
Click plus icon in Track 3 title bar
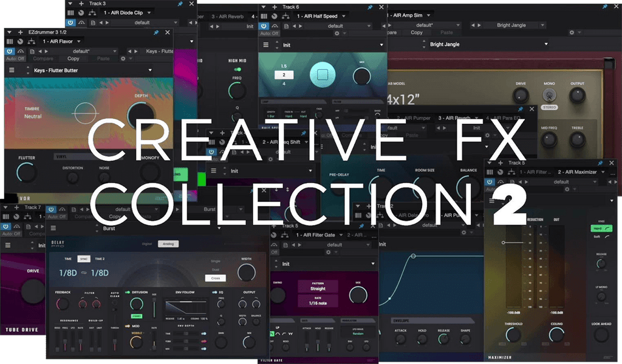pos(81,4)
